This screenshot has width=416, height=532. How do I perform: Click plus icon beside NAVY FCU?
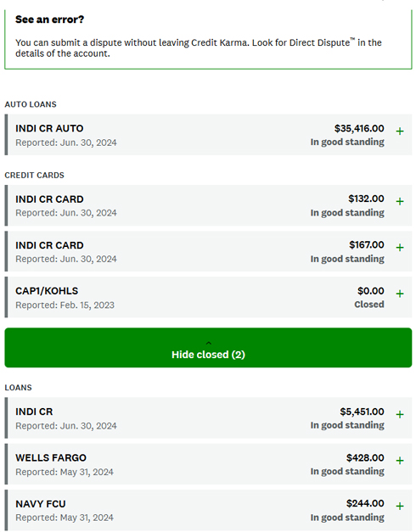[400, 507]
